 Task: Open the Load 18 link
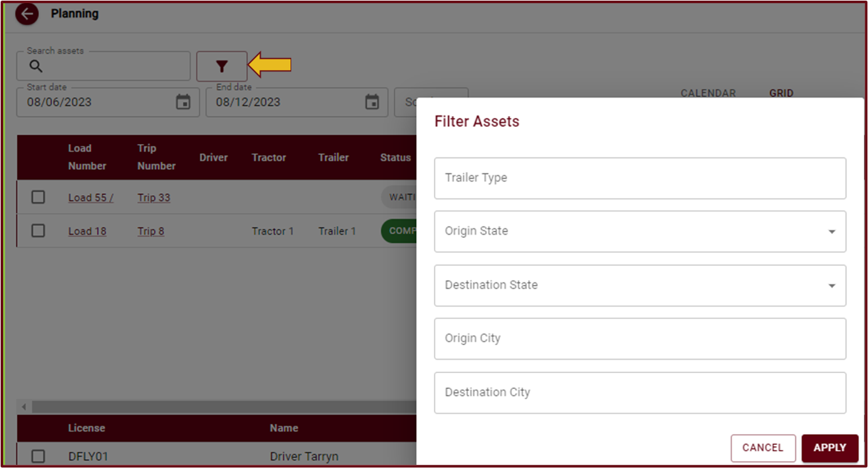[87, 231]
